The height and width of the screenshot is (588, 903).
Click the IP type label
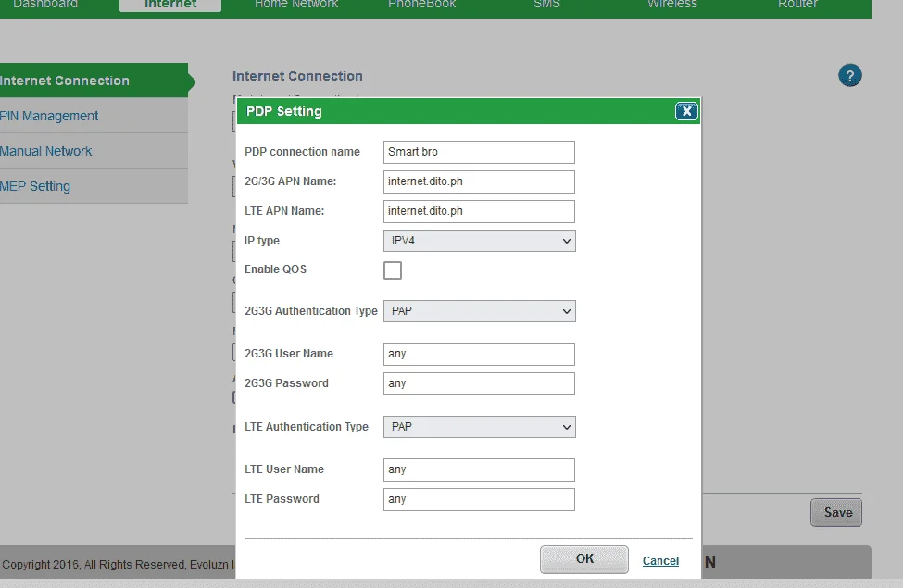(261, 241)
